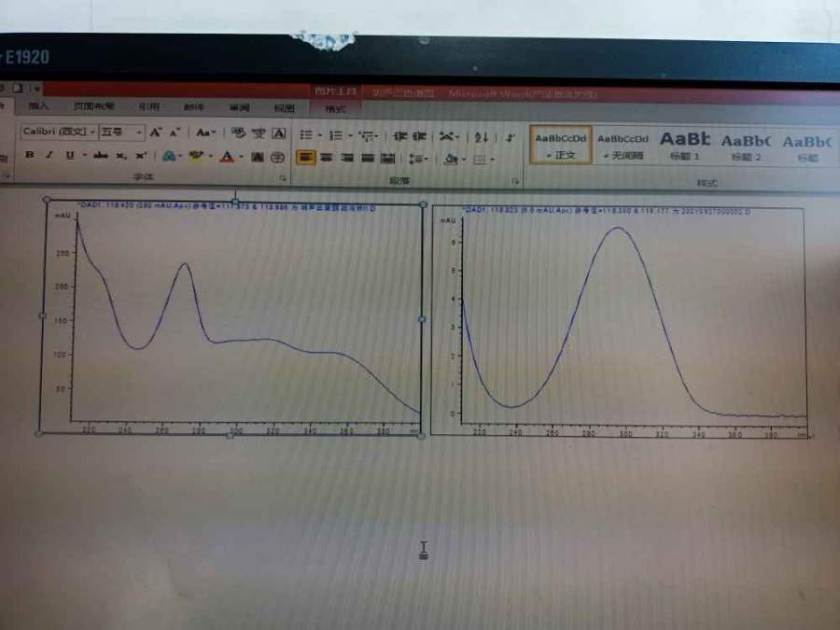Image resolution: width=840 pixels, height=630 pixels.
Task: Open the picture tools 格式 tab
Action: tap(335, 109)
